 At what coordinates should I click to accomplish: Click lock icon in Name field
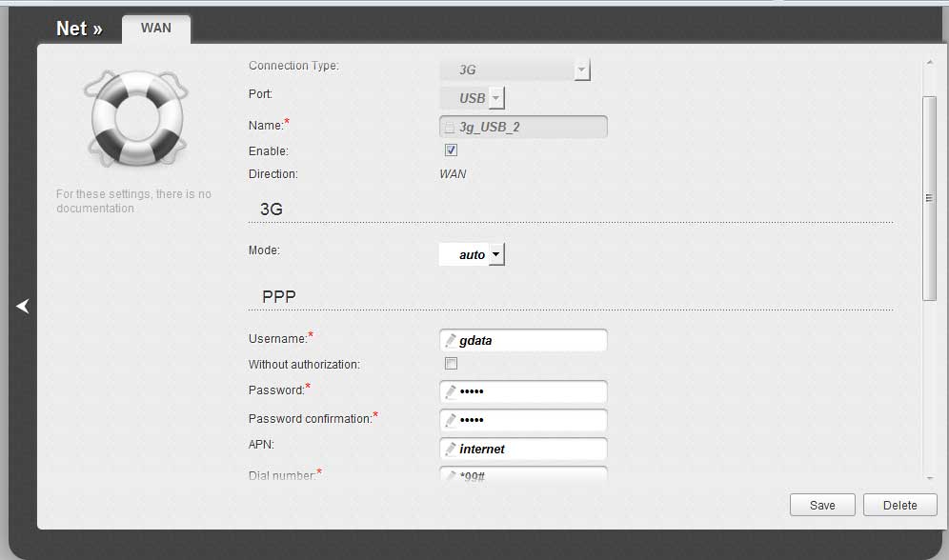[449, 127]
